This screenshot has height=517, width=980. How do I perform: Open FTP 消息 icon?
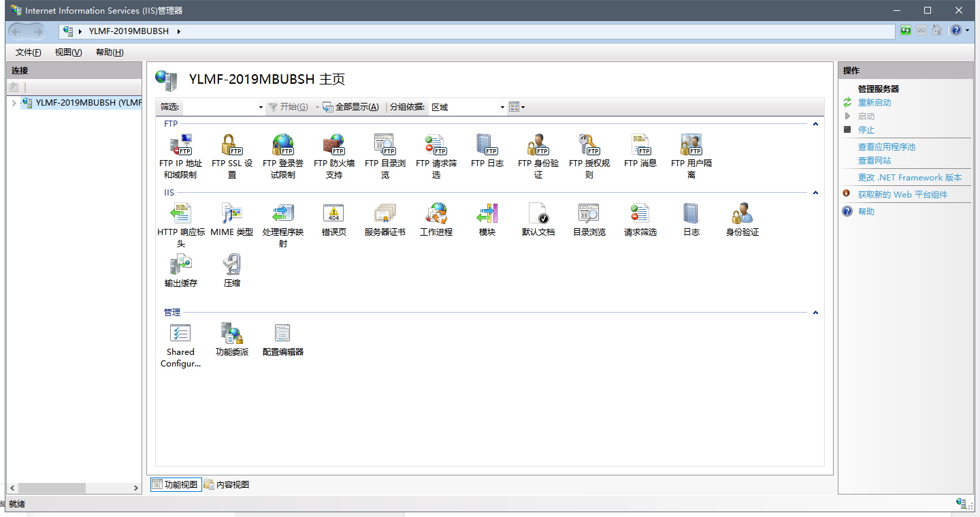640,151
